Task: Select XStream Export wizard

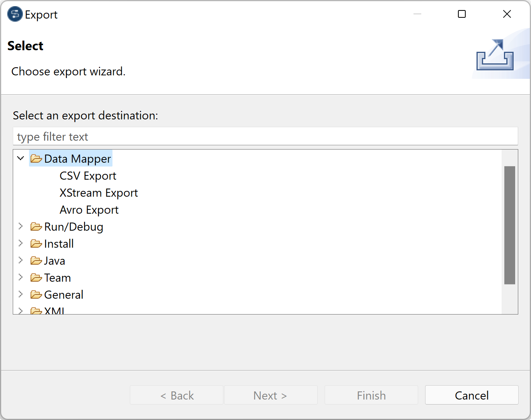Action: tap(99, 193)
